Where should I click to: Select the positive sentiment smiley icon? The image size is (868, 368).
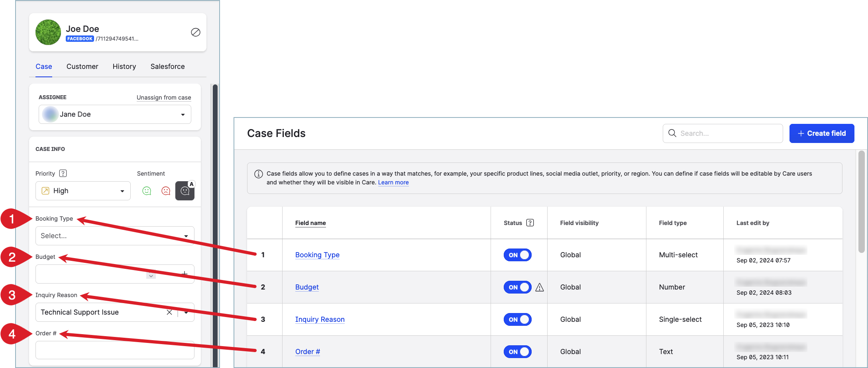[146, 191]
